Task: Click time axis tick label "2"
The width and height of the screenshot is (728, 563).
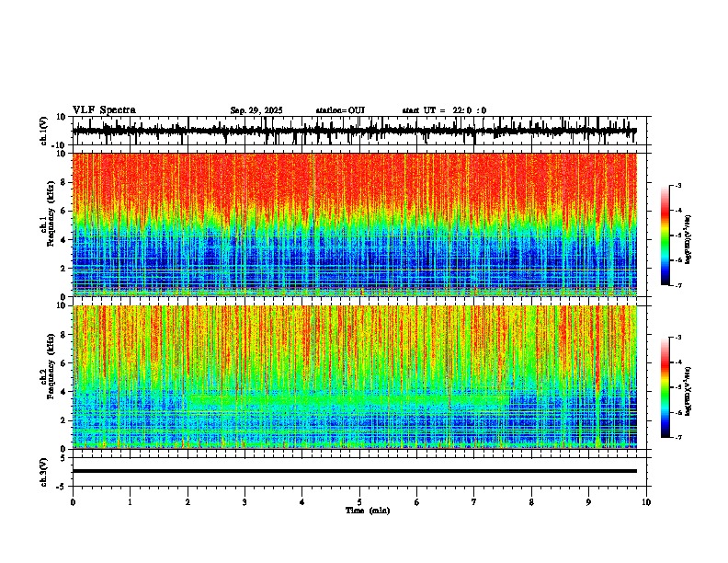Action: pos(188,502)
